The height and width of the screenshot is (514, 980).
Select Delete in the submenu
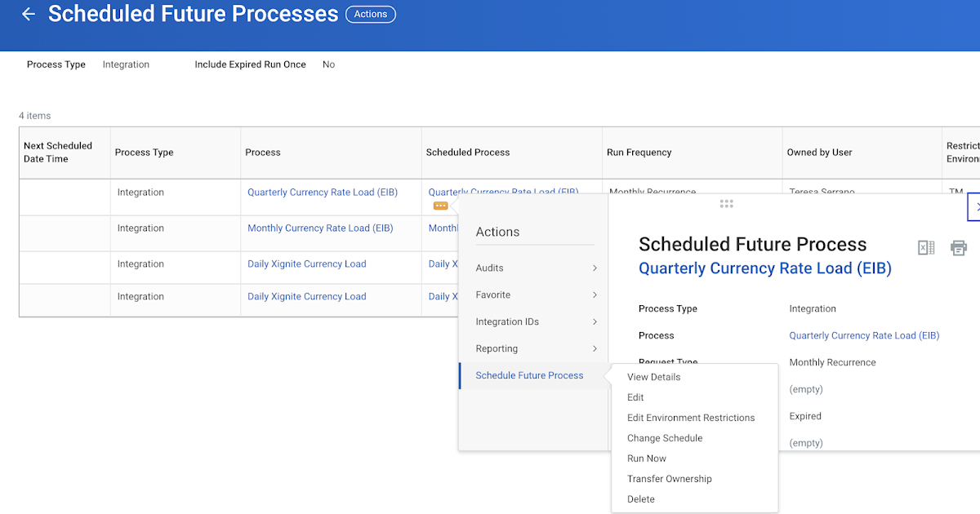click(x=640, y=498)
